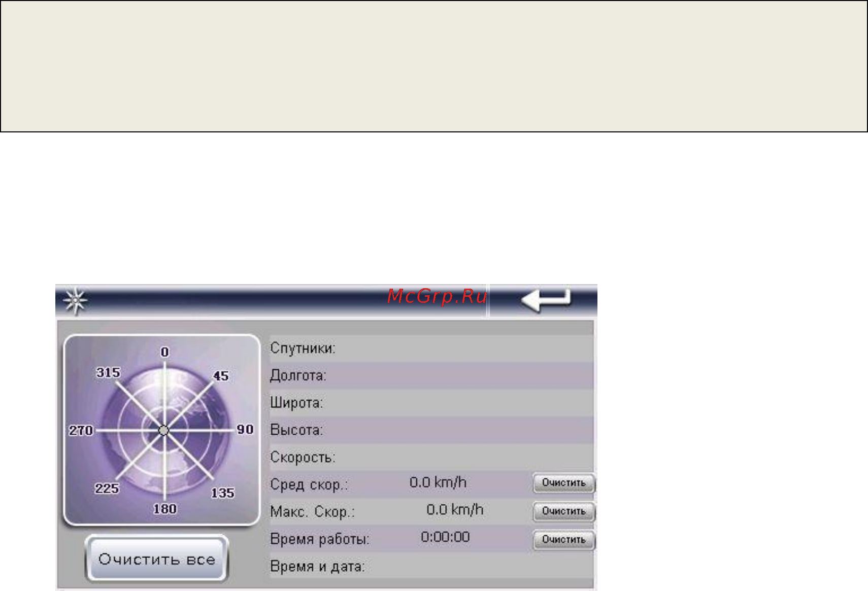Tap the compass star icon in header

75,301
